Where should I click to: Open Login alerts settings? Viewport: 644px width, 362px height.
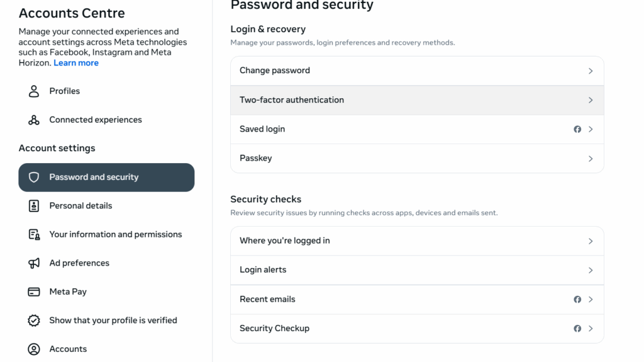click(417, 270)
